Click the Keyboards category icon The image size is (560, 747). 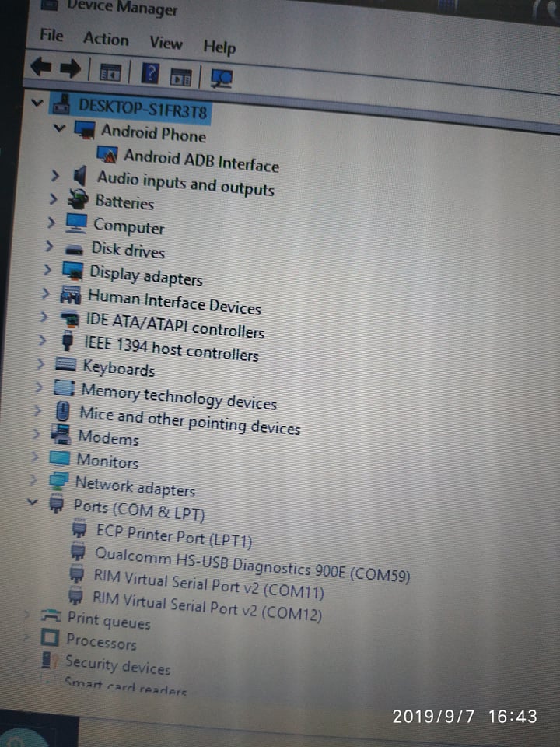coord(66,364)
